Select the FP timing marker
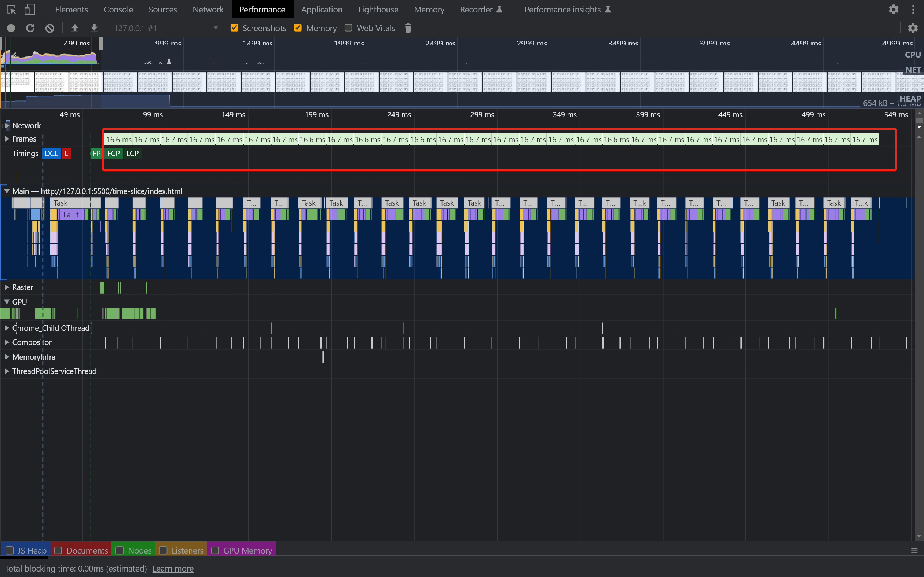This screenshot has height=577, width=924. click(x=96, y=153)
